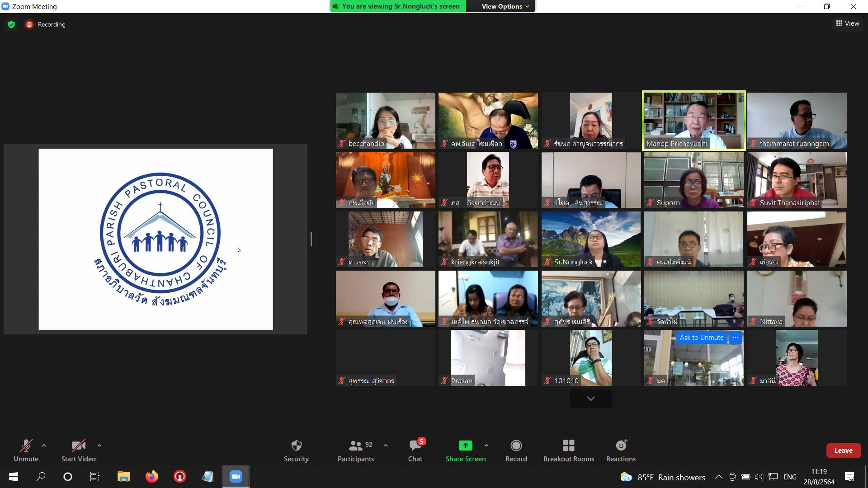
Task: Open the volume tray icon
Action: click(x=759, y=477)
